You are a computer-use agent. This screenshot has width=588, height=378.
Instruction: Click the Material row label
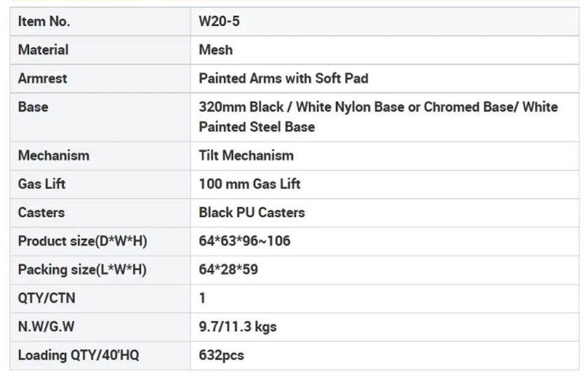(x=43, y=50)
